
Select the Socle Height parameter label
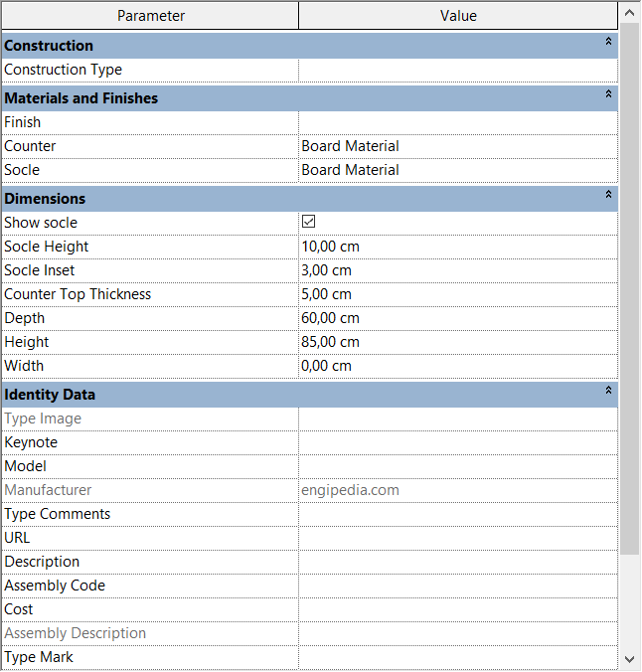pos(47,247)
